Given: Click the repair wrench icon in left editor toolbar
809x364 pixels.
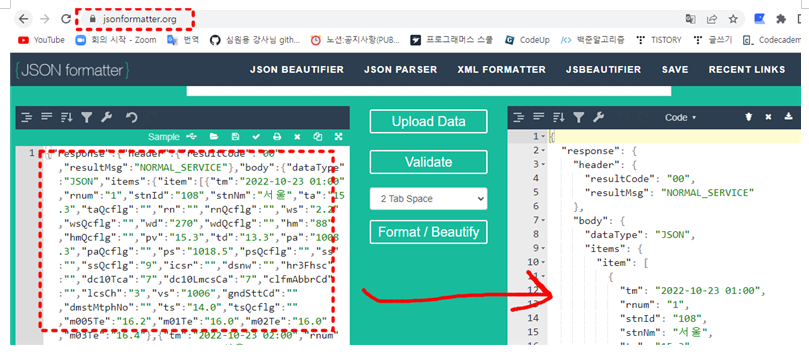Looking at the screenshot, I should [x=106, y=118].
